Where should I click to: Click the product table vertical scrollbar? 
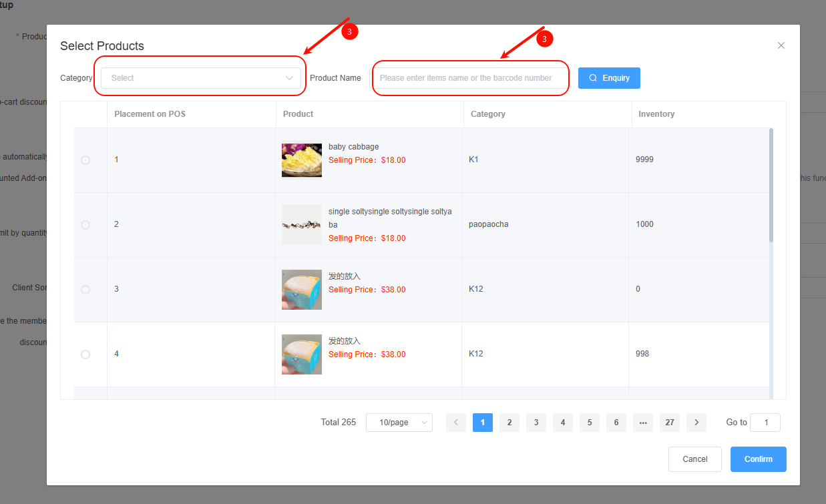(x=771, y=186)
